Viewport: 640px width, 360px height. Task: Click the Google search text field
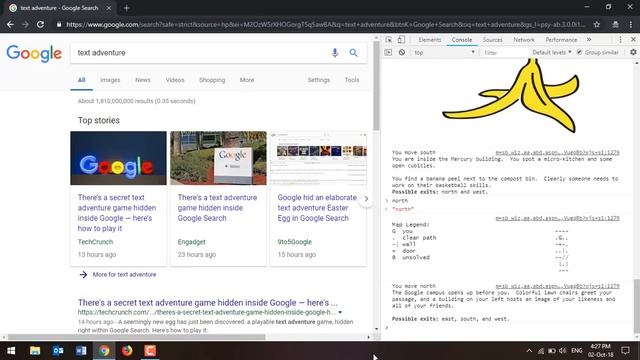tap(200, 53)
